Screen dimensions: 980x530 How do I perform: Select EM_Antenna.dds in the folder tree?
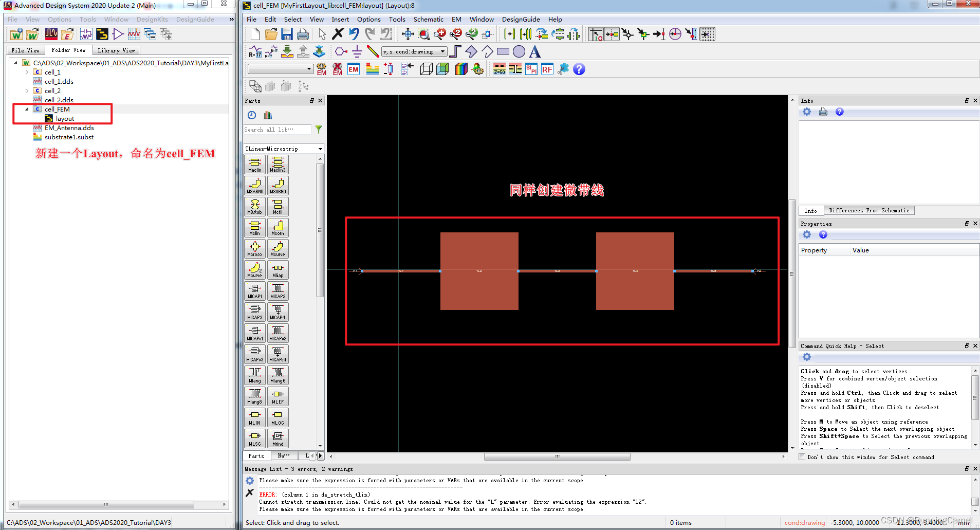click(x=69, y=128)
